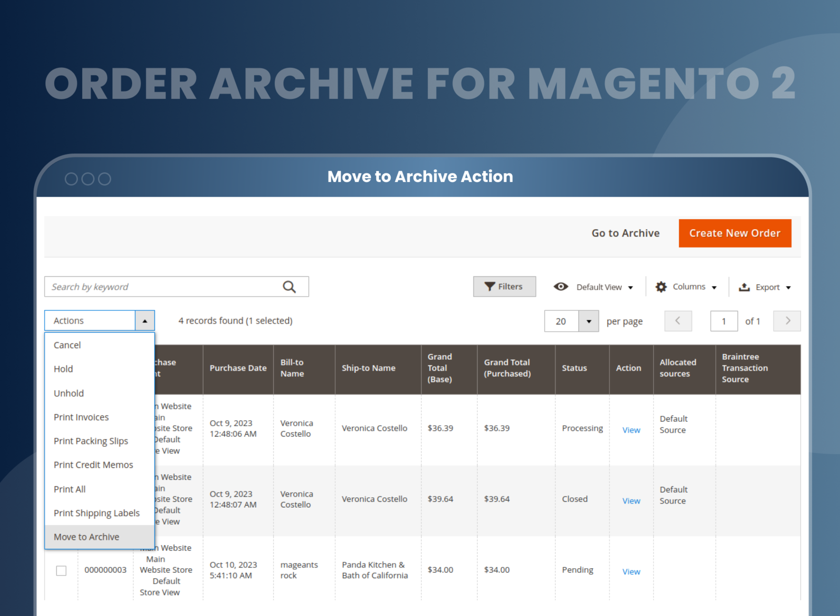The image size is (840, 616).
Task: Click the Columns gear icon
Action: (661, 287)
